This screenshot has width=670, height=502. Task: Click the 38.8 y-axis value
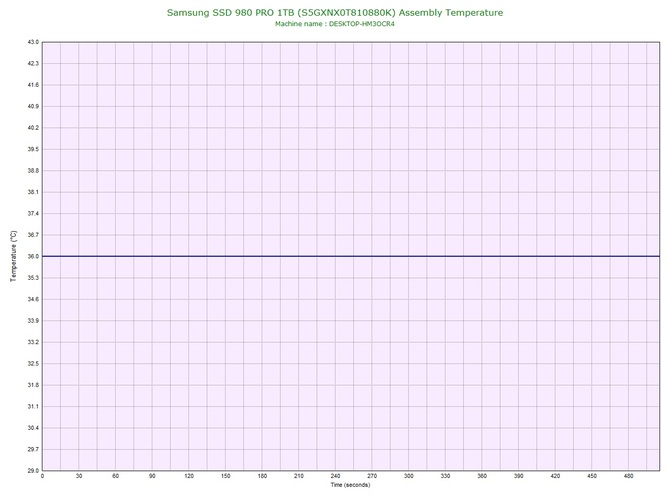point(33,171)
